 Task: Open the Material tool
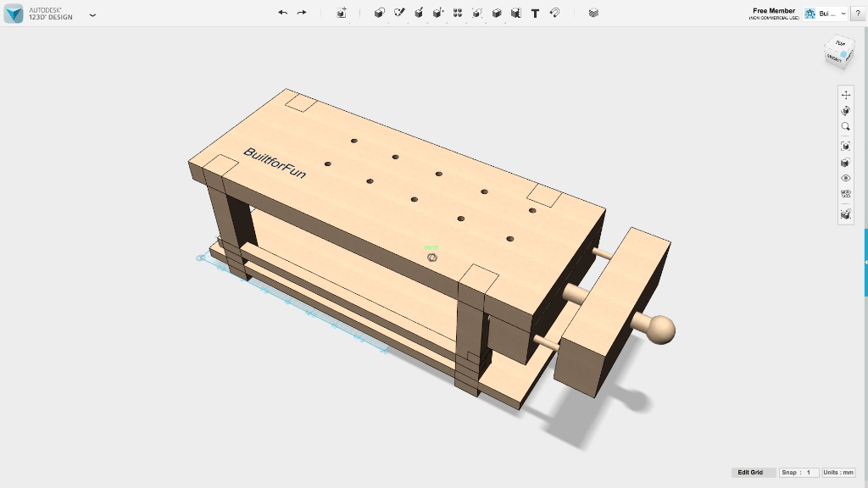[593, 13]
